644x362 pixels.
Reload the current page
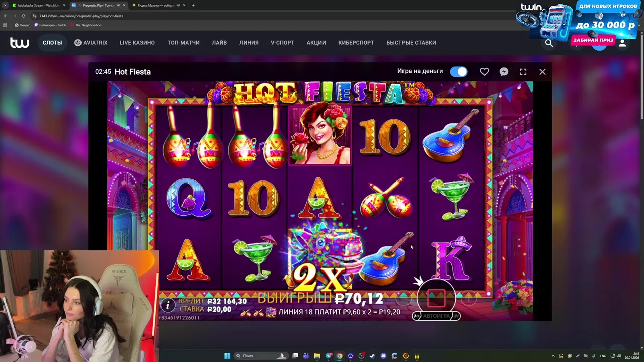click(23, 16)
